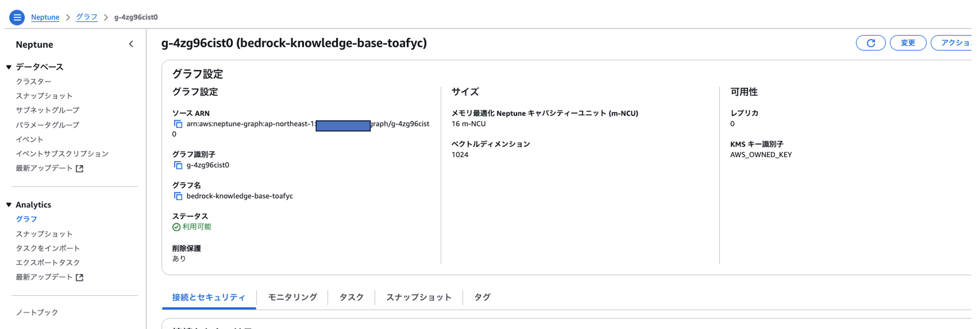Open the タグ tab
Image resolution: width=980 pixels, height=329 pixels.
tap(482, 297)
